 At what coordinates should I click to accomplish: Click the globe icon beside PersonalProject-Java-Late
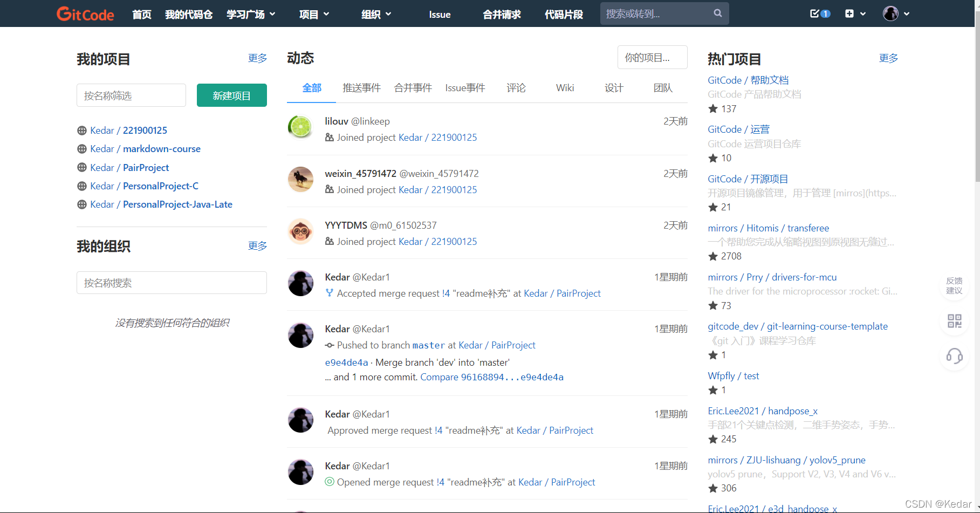82,204
